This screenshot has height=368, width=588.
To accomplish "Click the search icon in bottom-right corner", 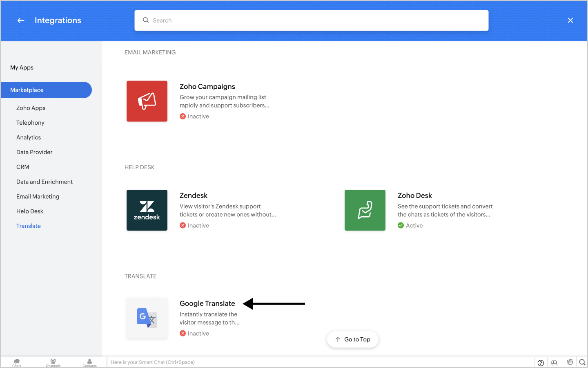I will coord(582,362).
